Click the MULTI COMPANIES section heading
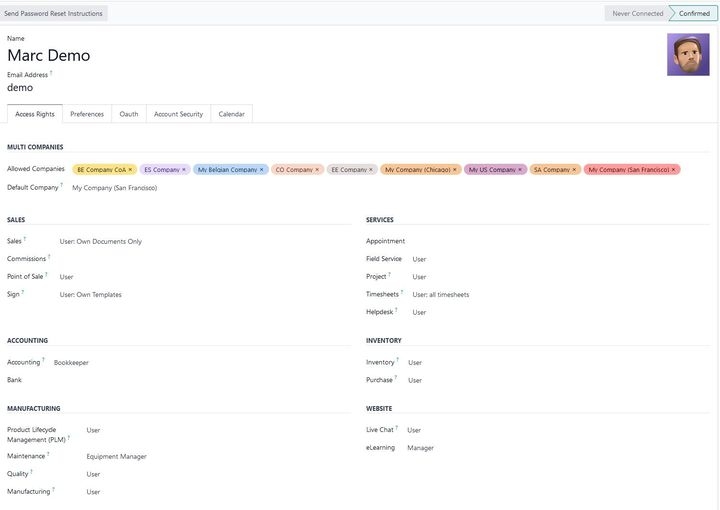The height and width of the screenshot is (510, 720). click(35, 147)
